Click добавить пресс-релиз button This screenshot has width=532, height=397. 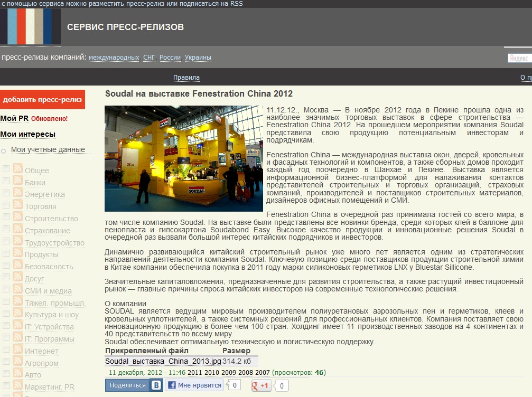[42, 99]
